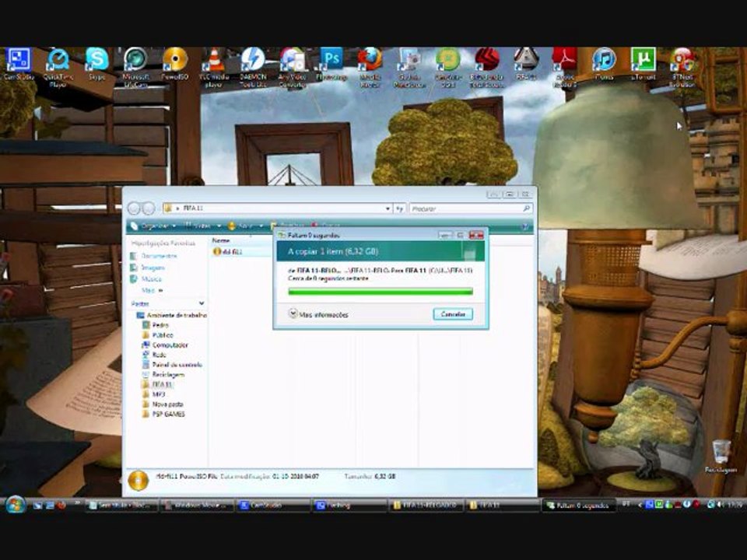
Task: Expand Mais informações in copy dialog
Action: (x=319, y=314)
